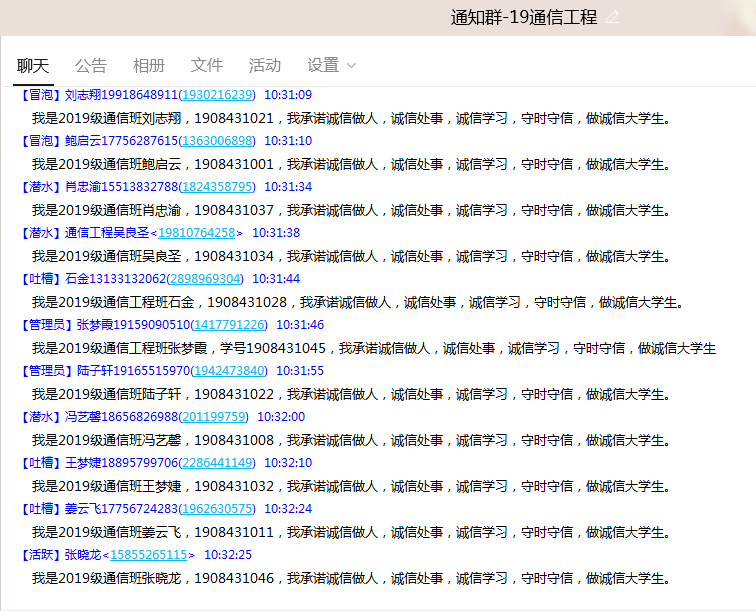Click the edit pencil icon beside group title
The image size is (756, 611).
[612, 17]
